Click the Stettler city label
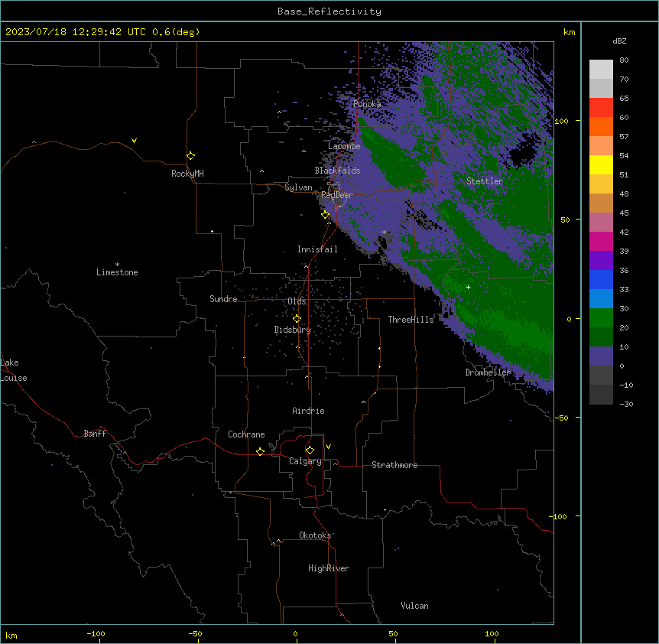Viewport: 659px width, 644px height. (x=485, y=181)
